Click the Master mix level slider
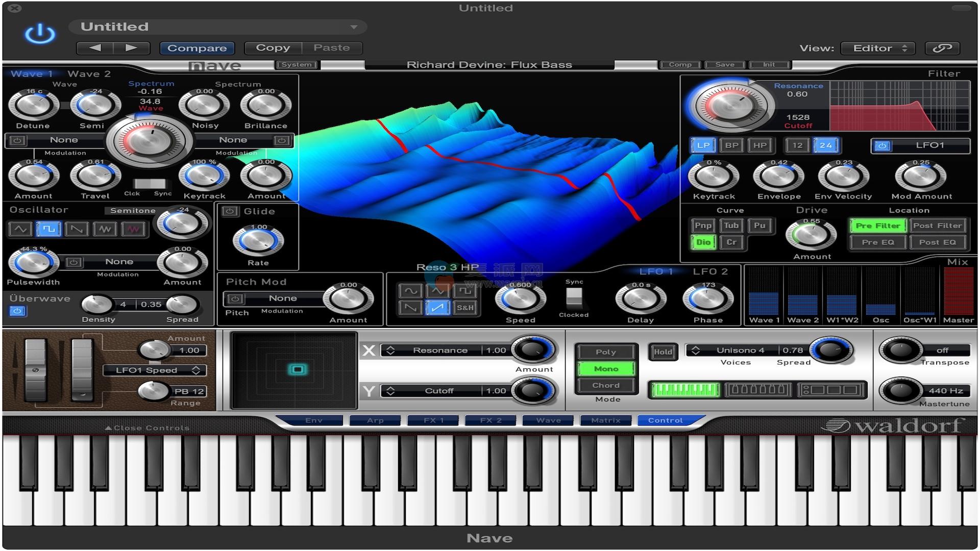Viewport: 980px width, 551px height. [958, 291]
